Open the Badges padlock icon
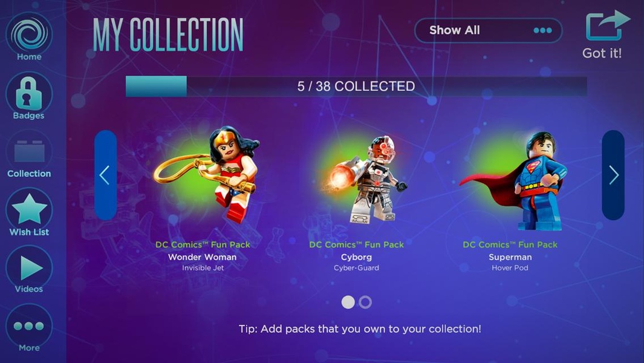 (x=29, y=93)
